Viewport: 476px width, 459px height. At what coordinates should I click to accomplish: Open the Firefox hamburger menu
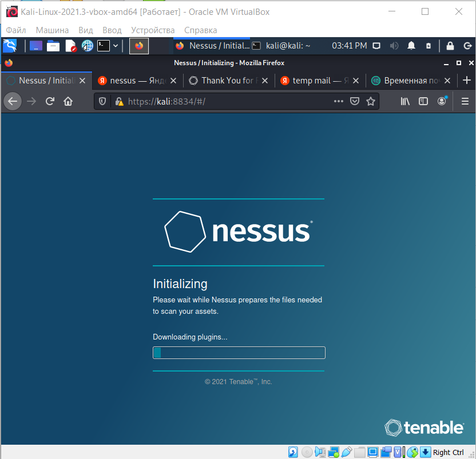(465, 101)
